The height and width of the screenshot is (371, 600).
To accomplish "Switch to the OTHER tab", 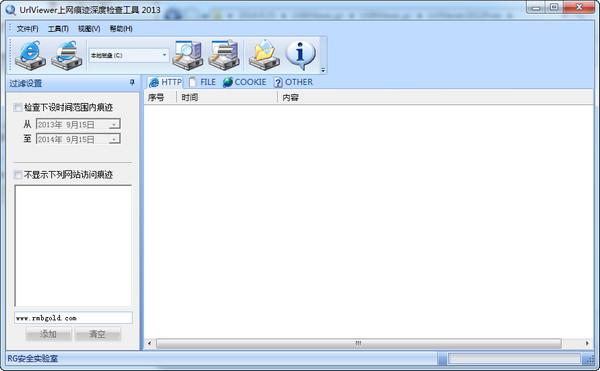I will pos(293,82).
